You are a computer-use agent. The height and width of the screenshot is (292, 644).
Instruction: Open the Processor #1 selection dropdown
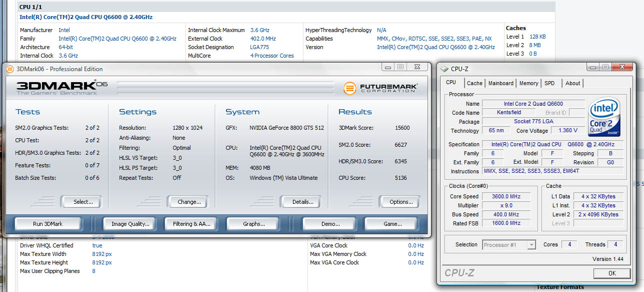509,245
